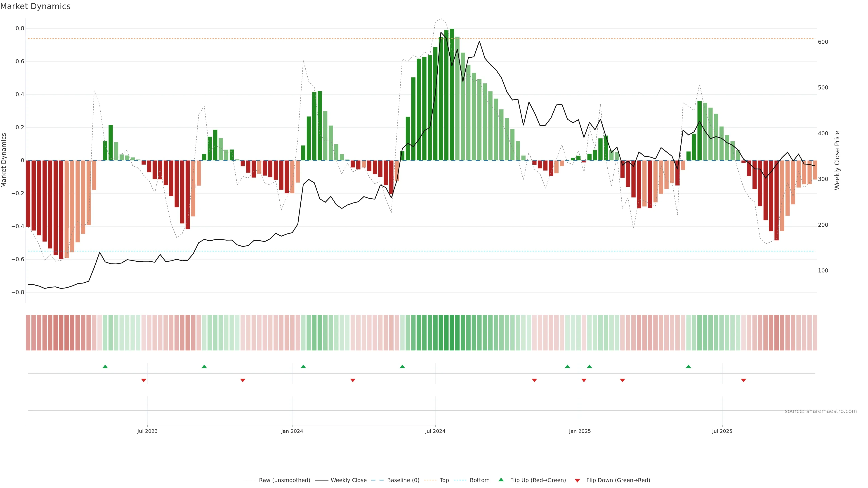Click the earliest green Flip Up marker
The width and height of the screenshot is (868, 488).
pyautogui.click(x=105, y=366)
